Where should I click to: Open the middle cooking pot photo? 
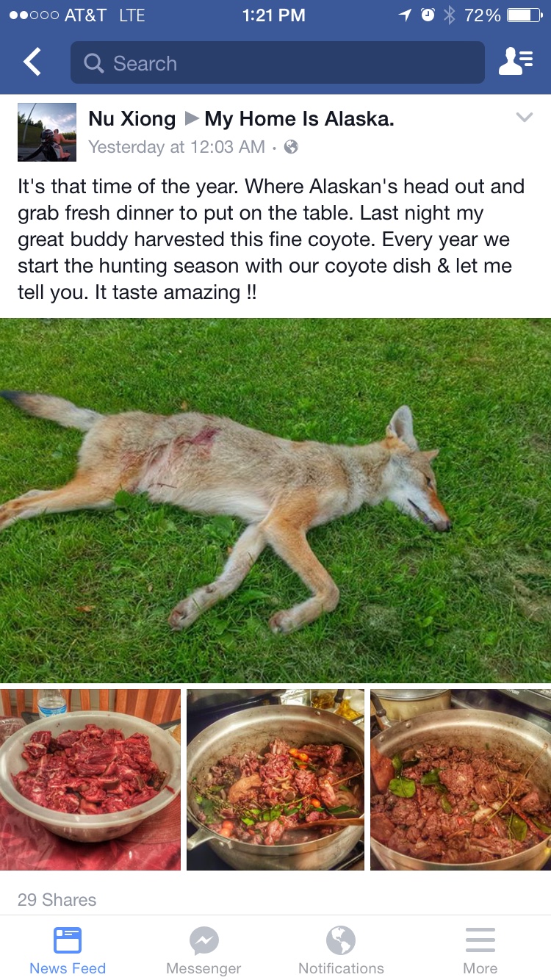coord(275,779)
